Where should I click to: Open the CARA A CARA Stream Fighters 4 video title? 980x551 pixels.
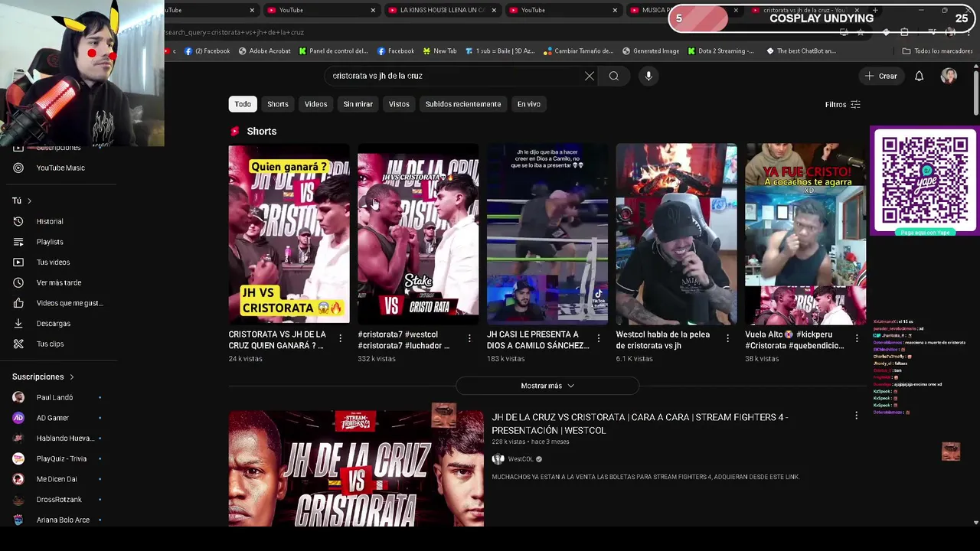(640, 424)
